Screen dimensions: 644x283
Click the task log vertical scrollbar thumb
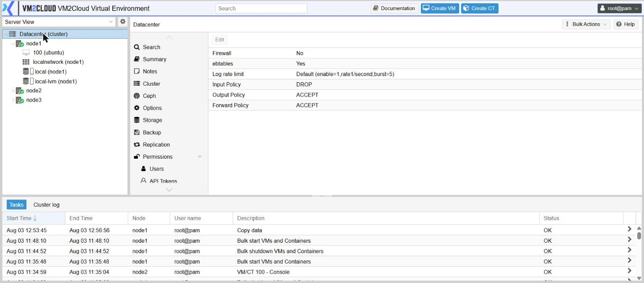(639, 236)
